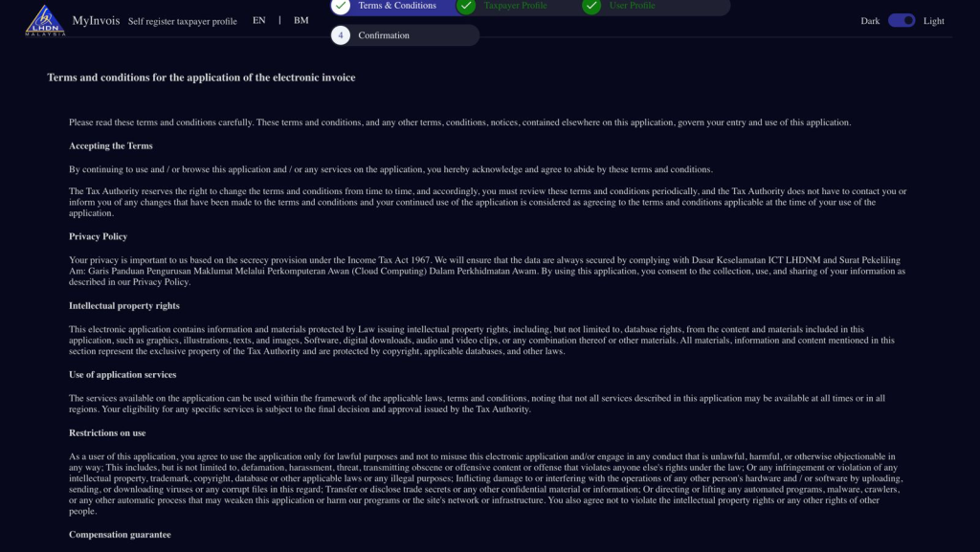The height and width of the screenshot is (552, 980).
Task: Click the Taxpayer Profile step checkmark icon
Action: coord(466,6)
